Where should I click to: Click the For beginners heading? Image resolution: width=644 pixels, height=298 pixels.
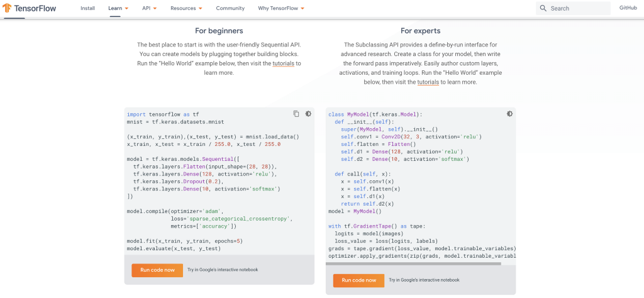coord(219,31)
